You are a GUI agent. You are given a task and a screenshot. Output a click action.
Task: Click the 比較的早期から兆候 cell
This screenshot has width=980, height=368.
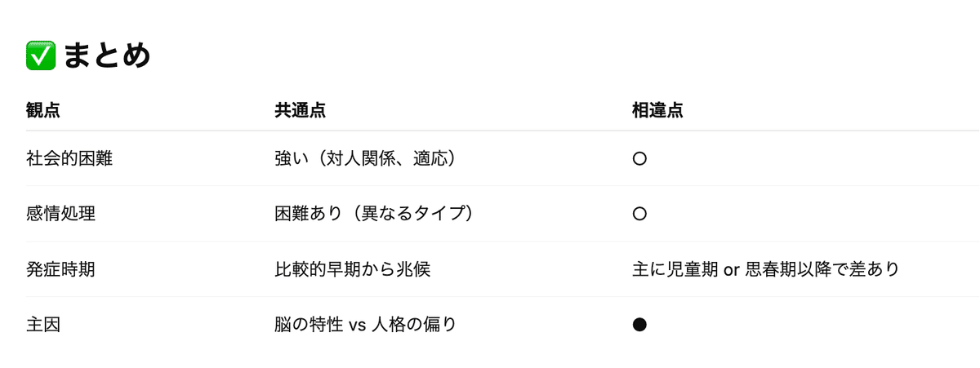(352, 268)
